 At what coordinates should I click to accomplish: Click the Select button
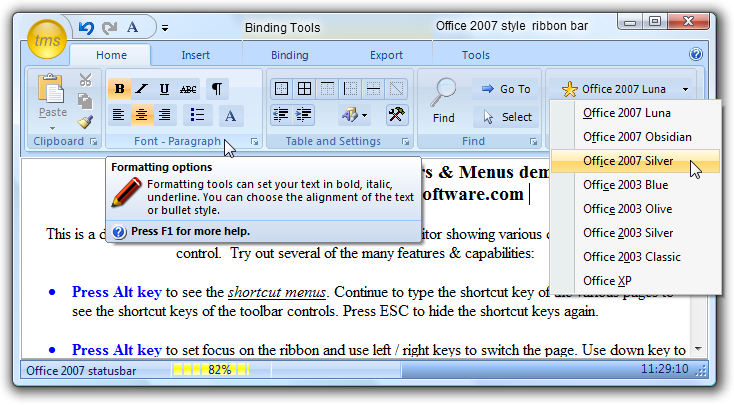[x=507, y=117]
